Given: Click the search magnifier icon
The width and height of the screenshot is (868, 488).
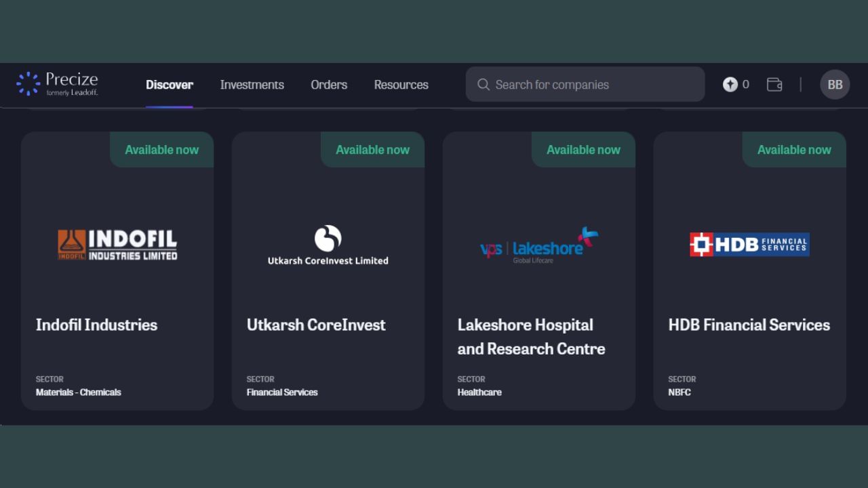Looking at the screenshot, I should [x=484, y=85].
